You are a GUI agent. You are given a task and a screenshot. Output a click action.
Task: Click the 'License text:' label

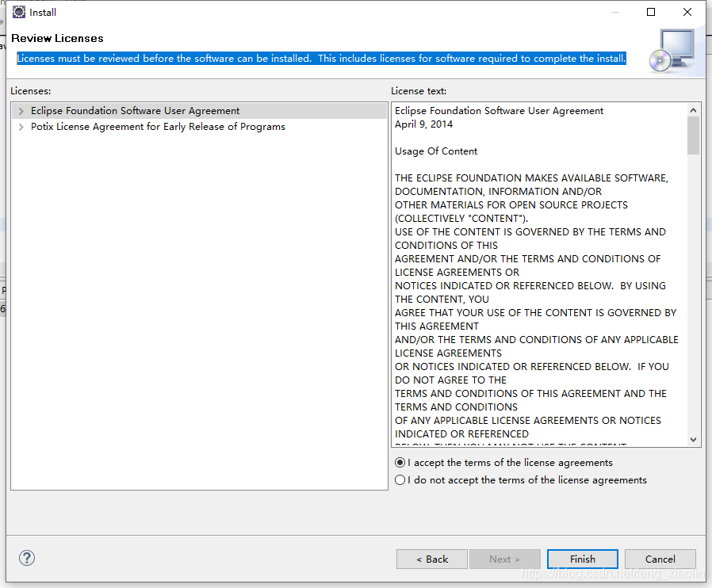click(x=419, y=91)
